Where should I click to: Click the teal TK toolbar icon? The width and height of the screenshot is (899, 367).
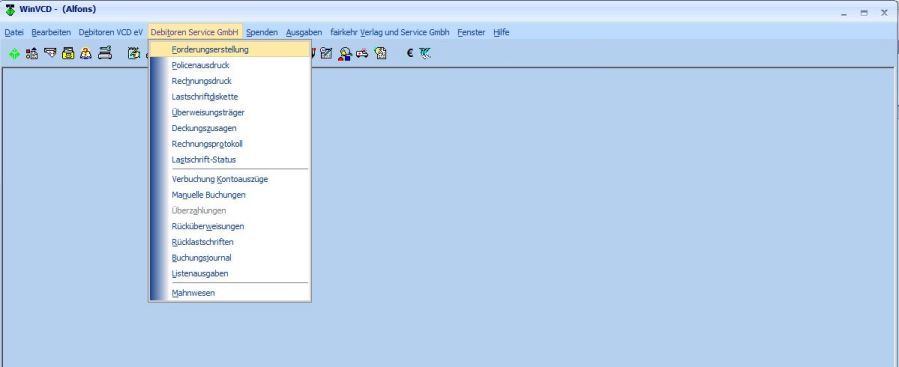(425, 53)
